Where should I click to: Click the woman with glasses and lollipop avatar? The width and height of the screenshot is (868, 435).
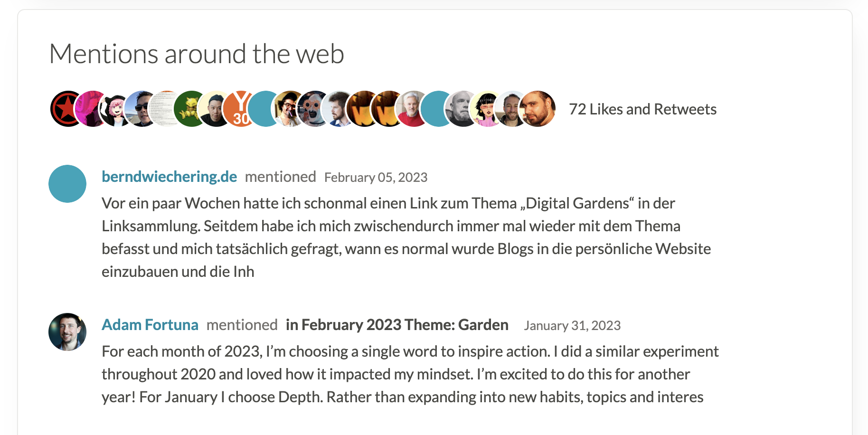click(x=288, y=108)
